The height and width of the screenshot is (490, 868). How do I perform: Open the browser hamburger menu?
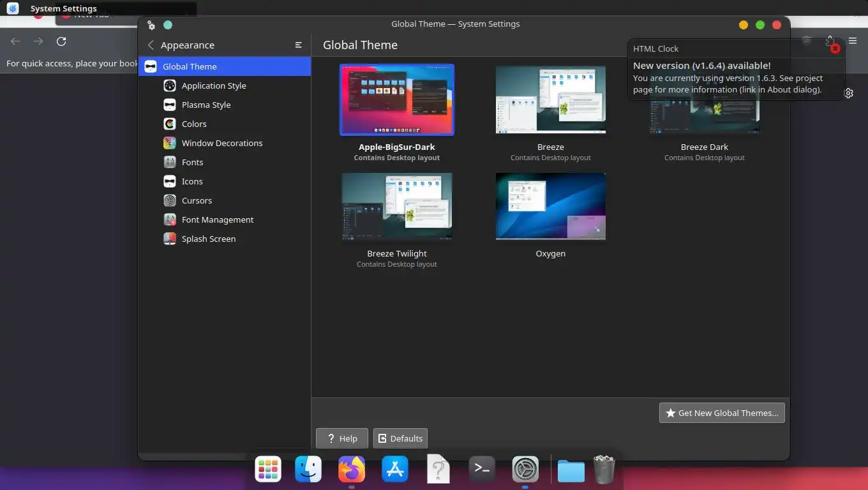click(853, 41)
